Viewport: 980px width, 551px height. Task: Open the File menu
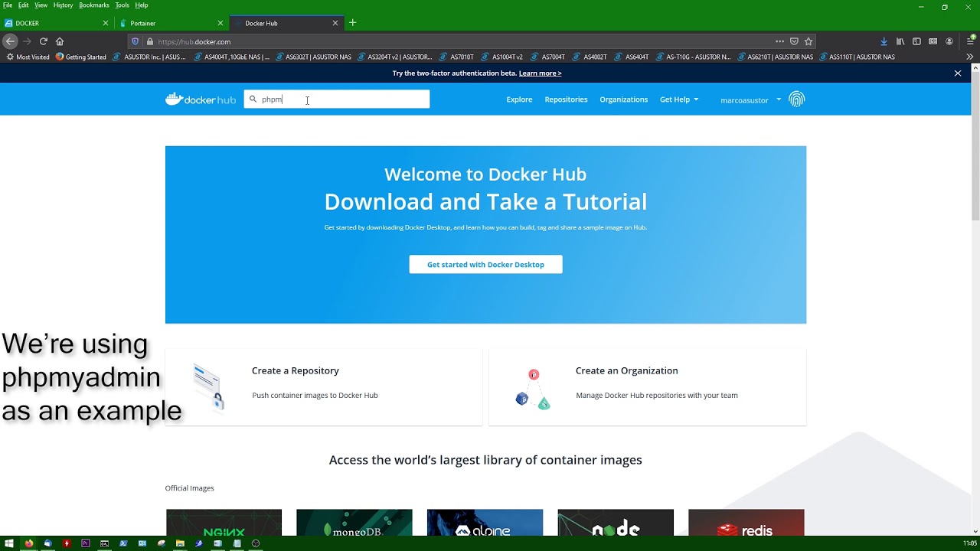(x=8, y=5)
